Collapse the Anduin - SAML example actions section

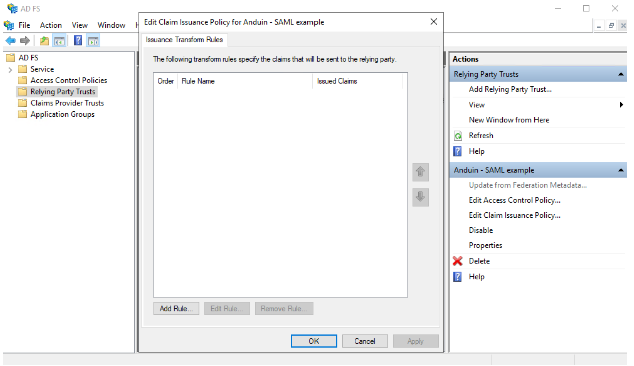(621, 170)
